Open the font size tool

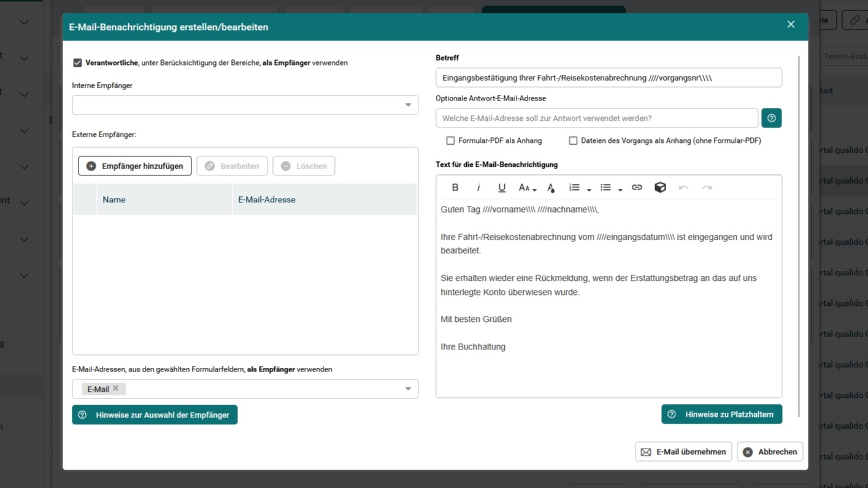(527, 188)
